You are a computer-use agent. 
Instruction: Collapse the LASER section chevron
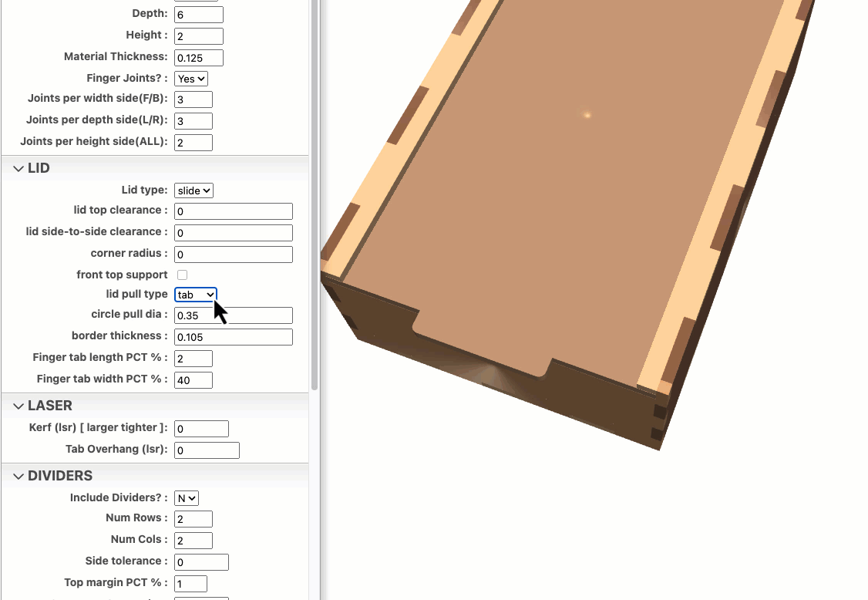coord(19,406)
